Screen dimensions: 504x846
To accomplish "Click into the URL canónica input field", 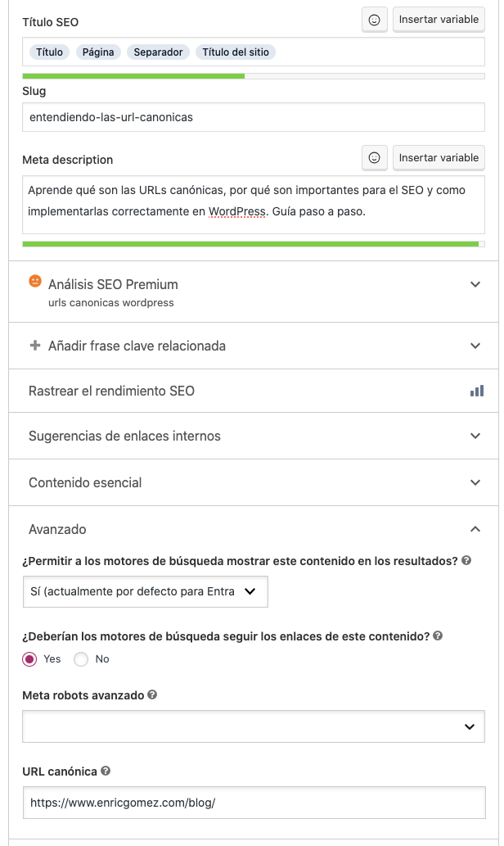I will pos(254,803).
